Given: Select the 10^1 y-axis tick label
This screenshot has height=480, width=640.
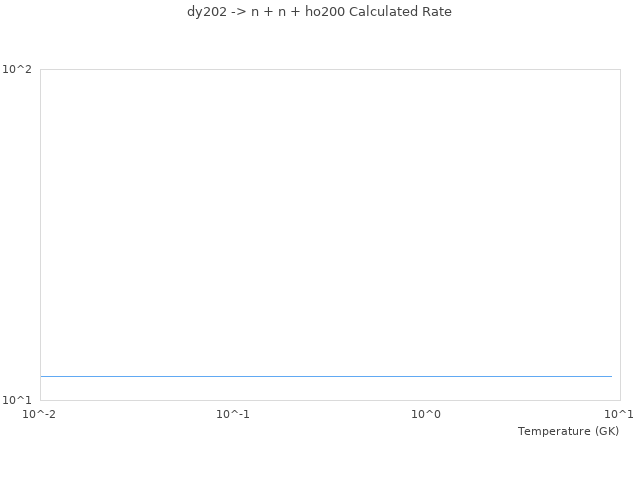Looking at the screenshot, I should pyautogui.click(x=17, y=400).
